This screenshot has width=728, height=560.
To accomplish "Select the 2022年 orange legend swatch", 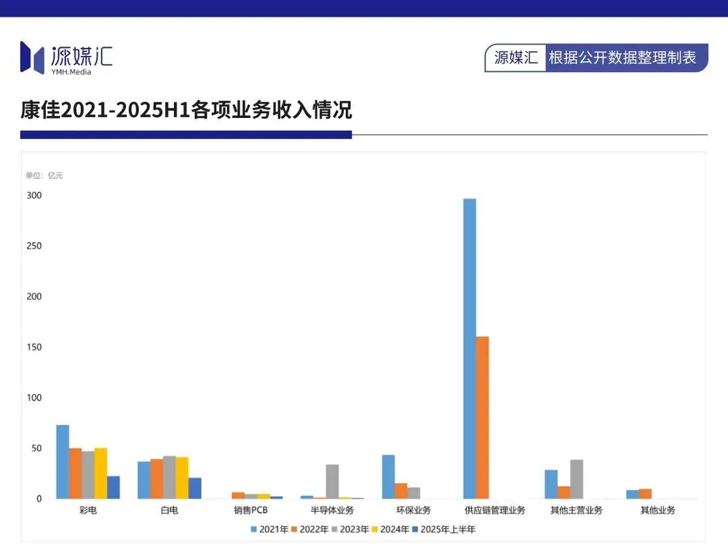I will (x=294, y=529).
